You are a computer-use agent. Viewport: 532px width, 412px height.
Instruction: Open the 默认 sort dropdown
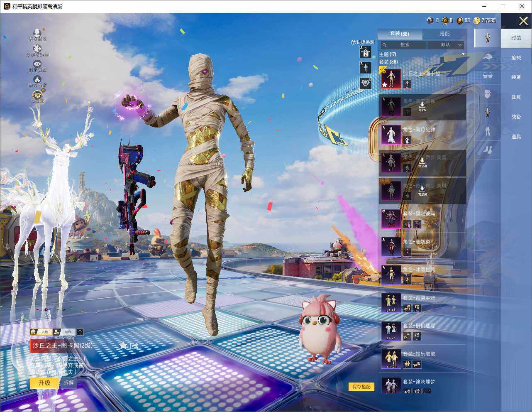coord(446,45)
